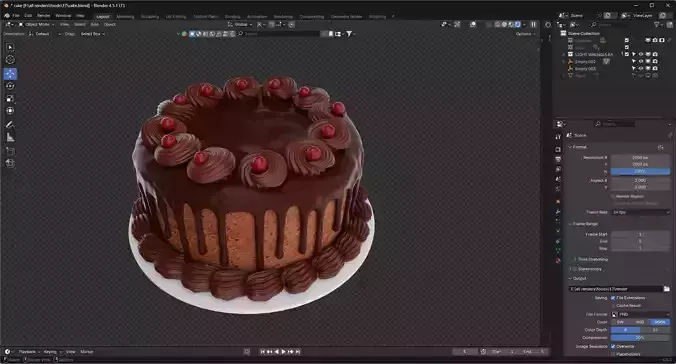676x364 pixels.
Task: Open the Global transform orientation dropdown
Action: [241, 25]
